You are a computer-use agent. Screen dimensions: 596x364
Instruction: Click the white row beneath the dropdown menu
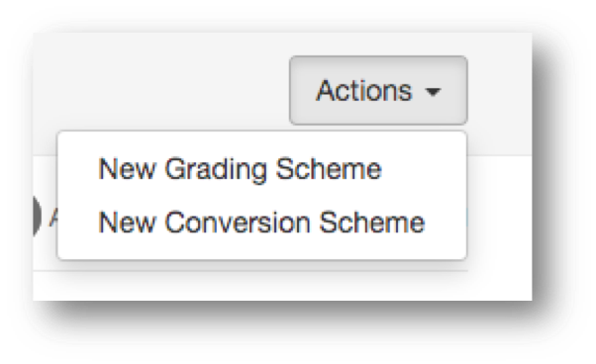(x=282, y=286)
